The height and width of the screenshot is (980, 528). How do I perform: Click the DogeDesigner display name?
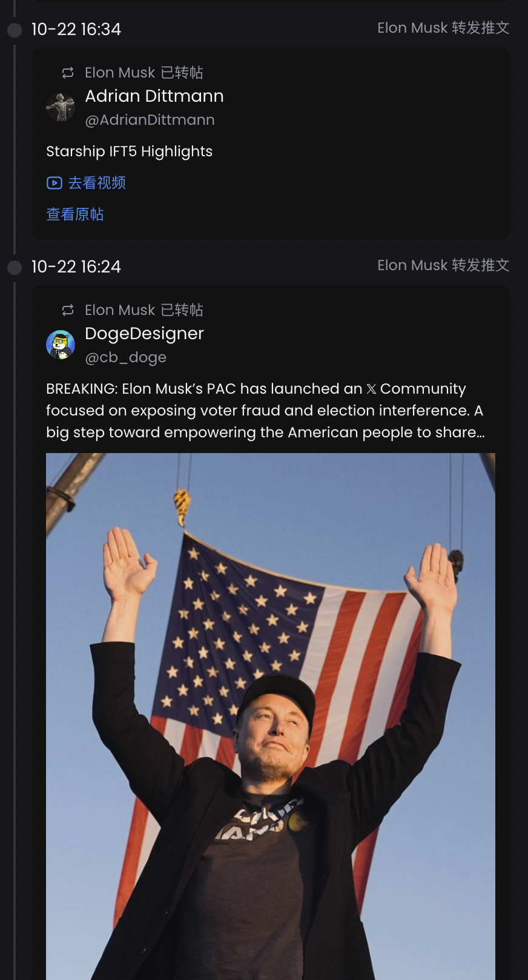pos(144,333)
